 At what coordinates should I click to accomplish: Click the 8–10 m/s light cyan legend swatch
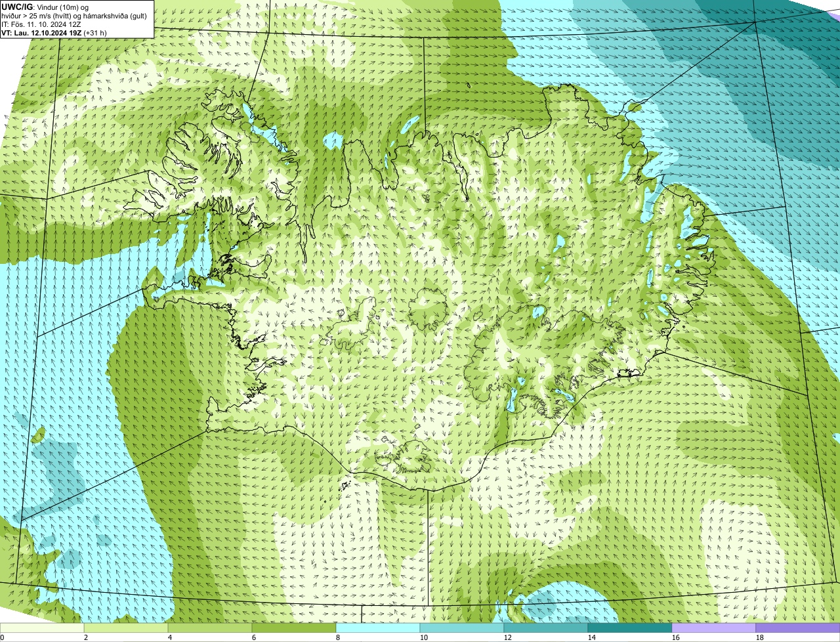click(x=378, y=628)
